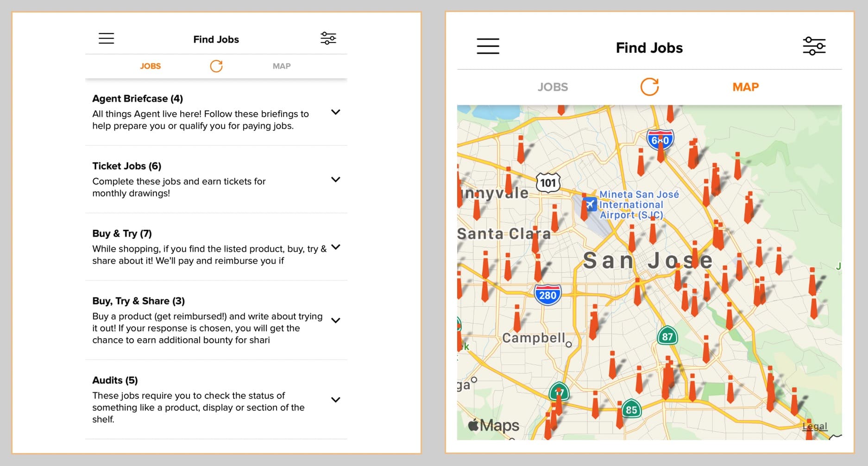
Task: Switch to MAP tab in left screen
Action: pos(282,66)
